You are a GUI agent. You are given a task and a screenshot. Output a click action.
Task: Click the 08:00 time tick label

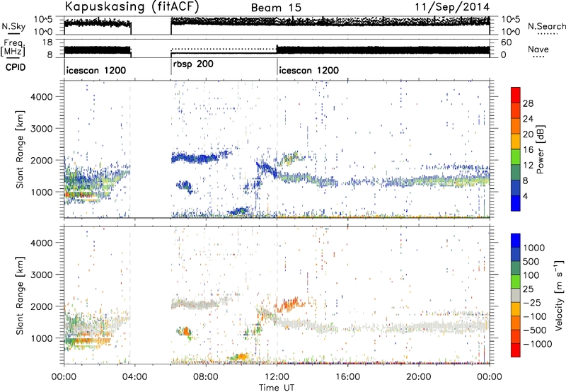206,377
